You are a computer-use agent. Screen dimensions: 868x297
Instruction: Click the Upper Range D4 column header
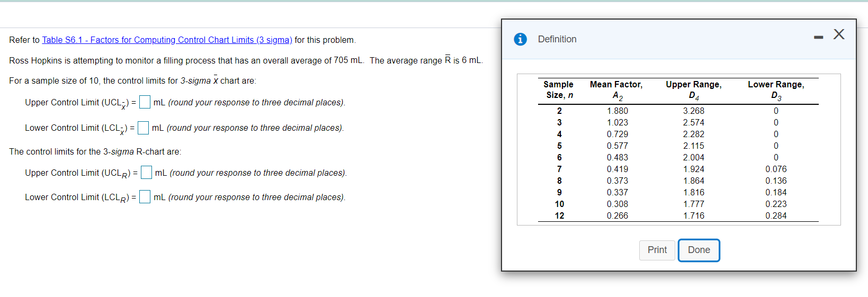coord(694,90)
